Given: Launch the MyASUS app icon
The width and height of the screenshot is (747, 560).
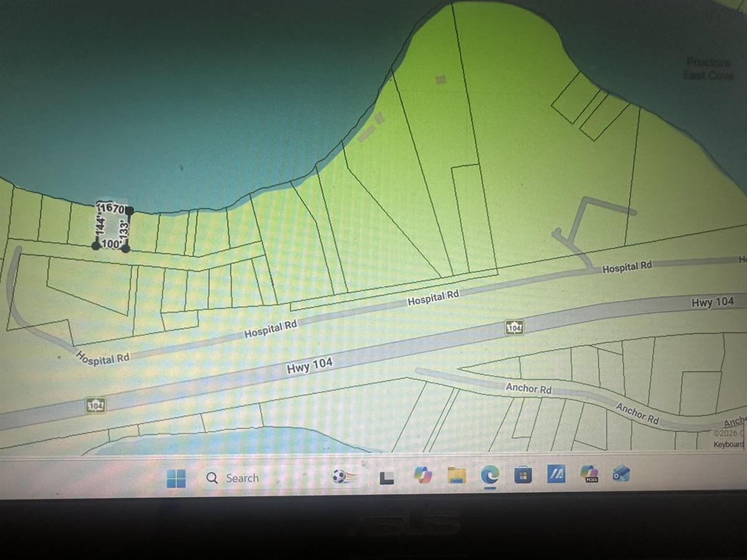Looking at the screenshot, I should pos(555,474).
